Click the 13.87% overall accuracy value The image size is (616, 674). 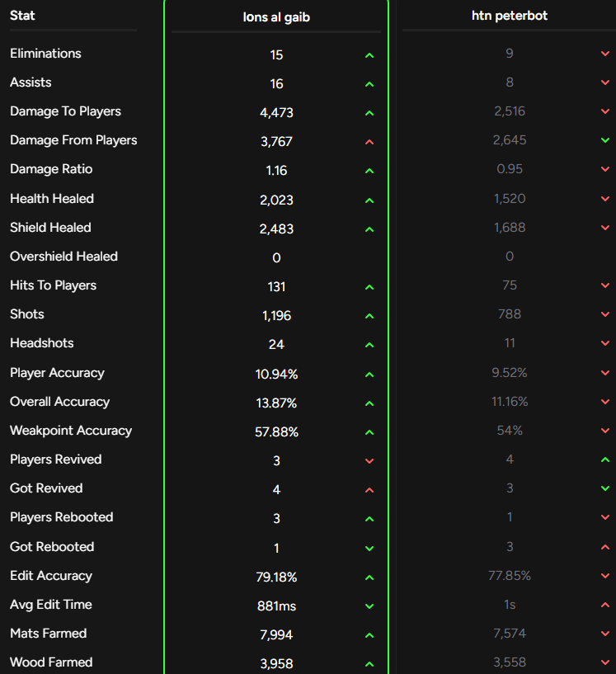[276, 403]
